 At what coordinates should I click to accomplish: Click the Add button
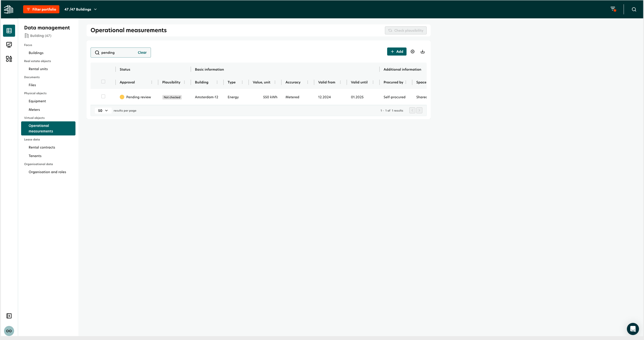click(x=397, y=52)
